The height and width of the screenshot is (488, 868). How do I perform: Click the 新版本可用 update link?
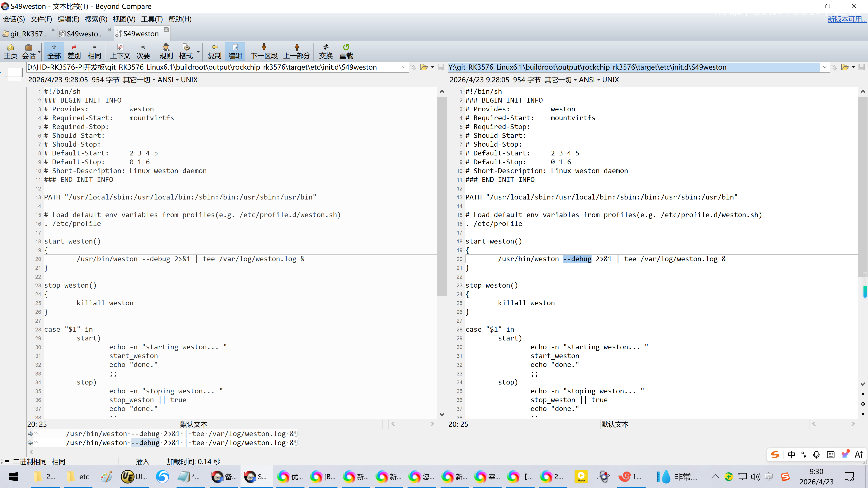847,19
